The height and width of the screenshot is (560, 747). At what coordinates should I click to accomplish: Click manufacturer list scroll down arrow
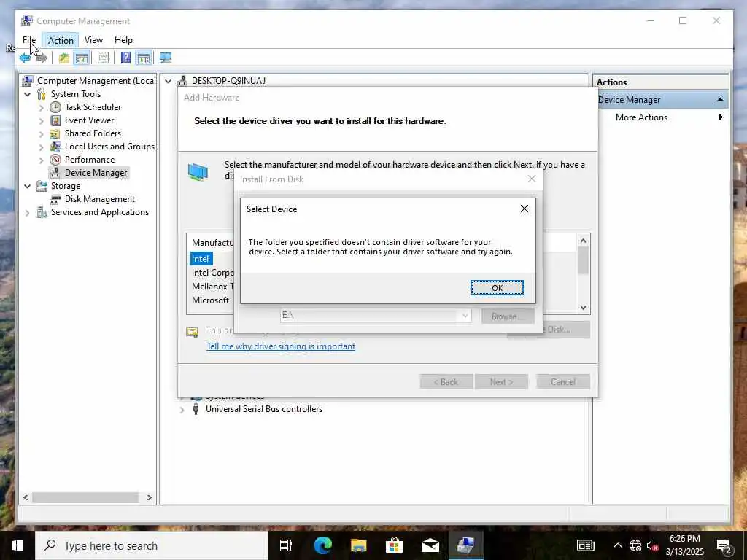click(583, 308)
